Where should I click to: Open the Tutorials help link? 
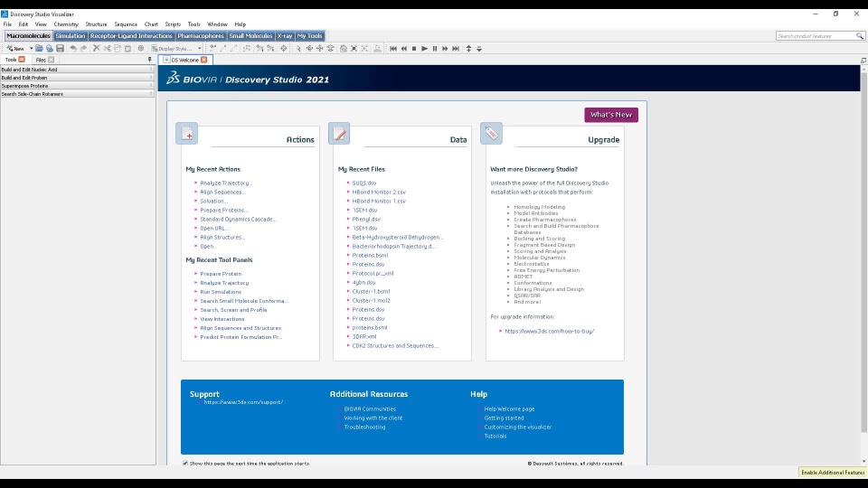click(x=495, y=436)
